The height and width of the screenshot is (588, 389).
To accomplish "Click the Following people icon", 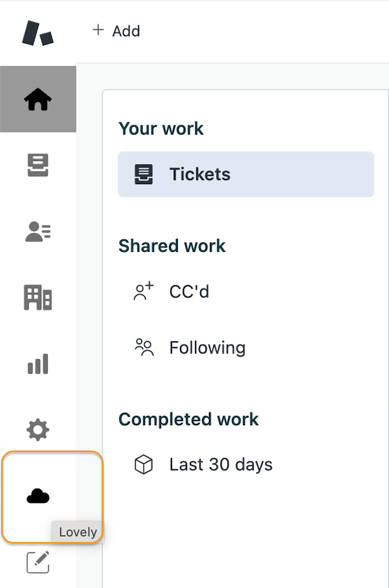I will [144, 348].
